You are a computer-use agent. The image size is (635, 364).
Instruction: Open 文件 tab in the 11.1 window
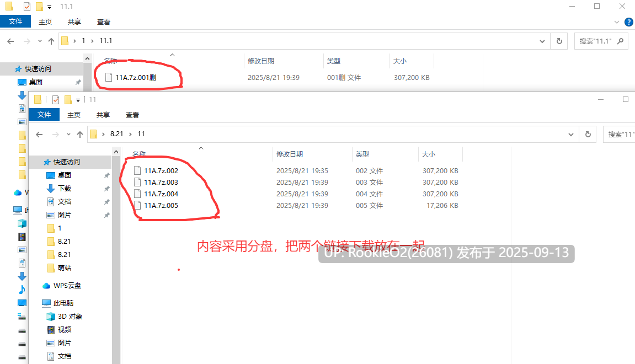click(x=15, y=22)
